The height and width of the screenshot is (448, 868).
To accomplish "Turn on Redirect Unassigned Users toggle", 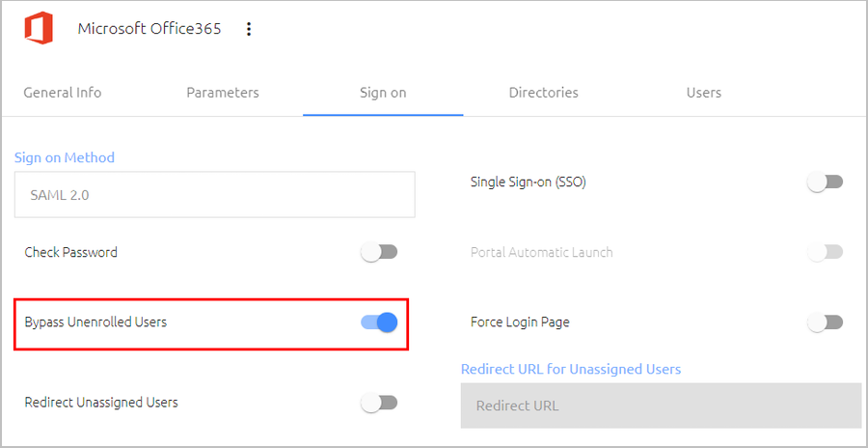I will coord(379,403).
